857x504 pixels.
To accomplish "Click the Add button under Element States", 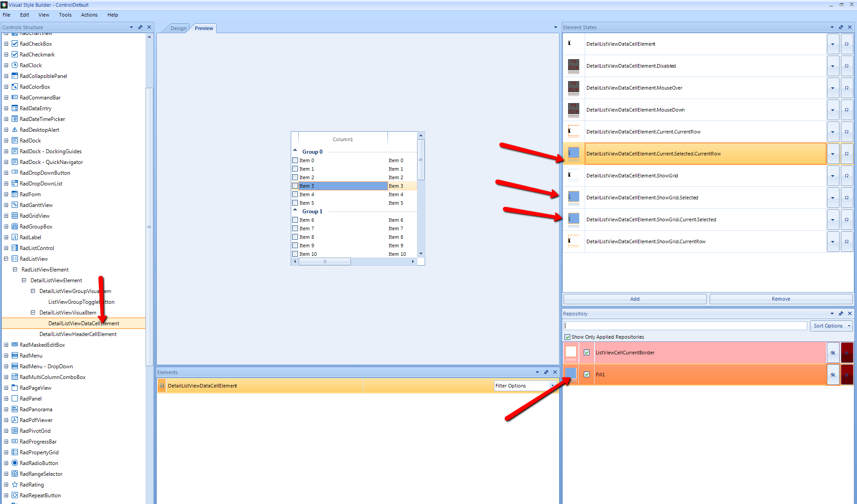I will (x=635, y=299).
